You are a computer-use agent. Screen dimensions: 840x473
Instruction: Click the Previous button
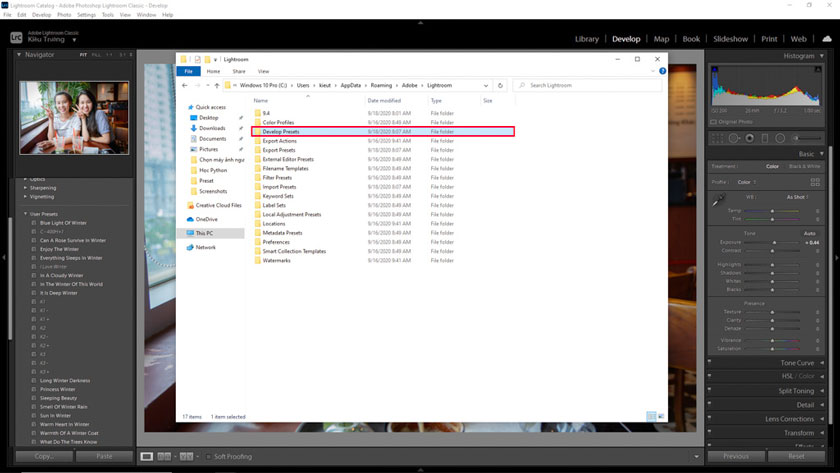coord(736,456)
